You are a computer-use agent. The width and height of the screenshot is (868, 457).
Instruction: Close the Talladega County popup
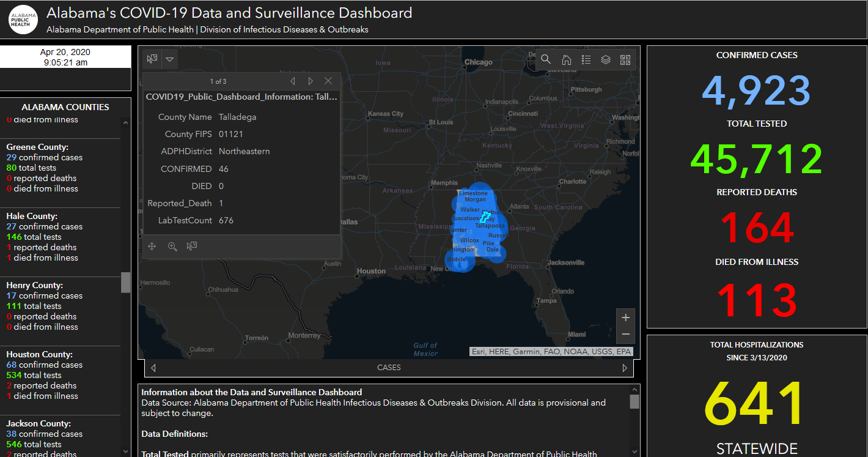coord(328,80)
